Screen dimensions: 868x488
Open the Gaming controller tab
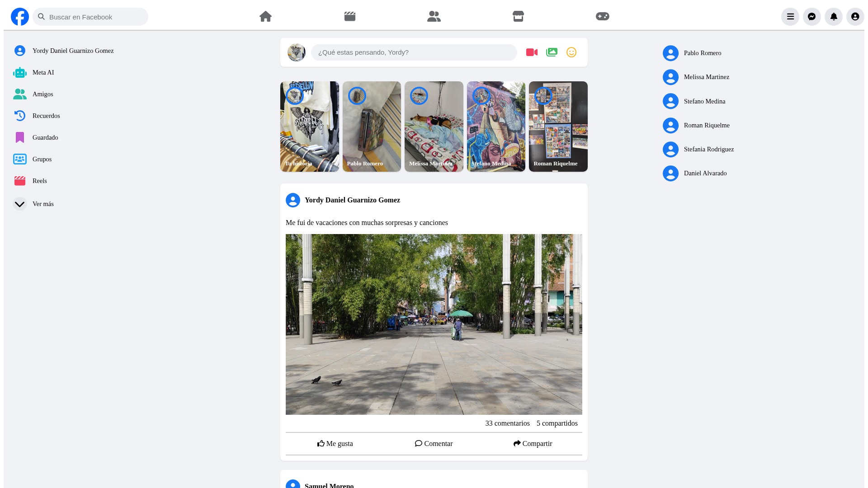(x=603, y=16)
